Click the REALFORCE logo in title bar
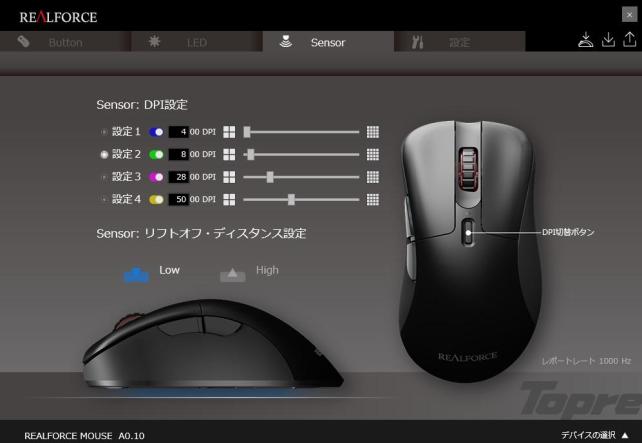This screenshot has width=642, height=443. pos(58,17)
